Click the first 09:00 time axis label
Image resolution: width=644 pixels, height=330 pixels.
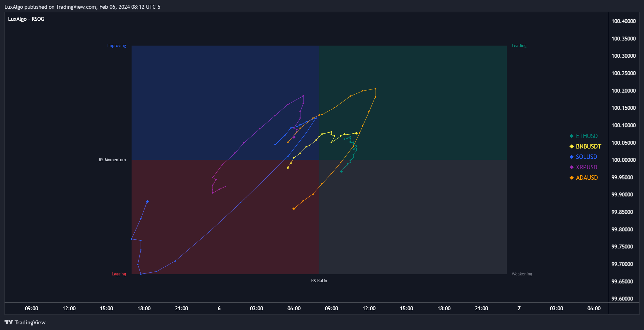[32, 309]
